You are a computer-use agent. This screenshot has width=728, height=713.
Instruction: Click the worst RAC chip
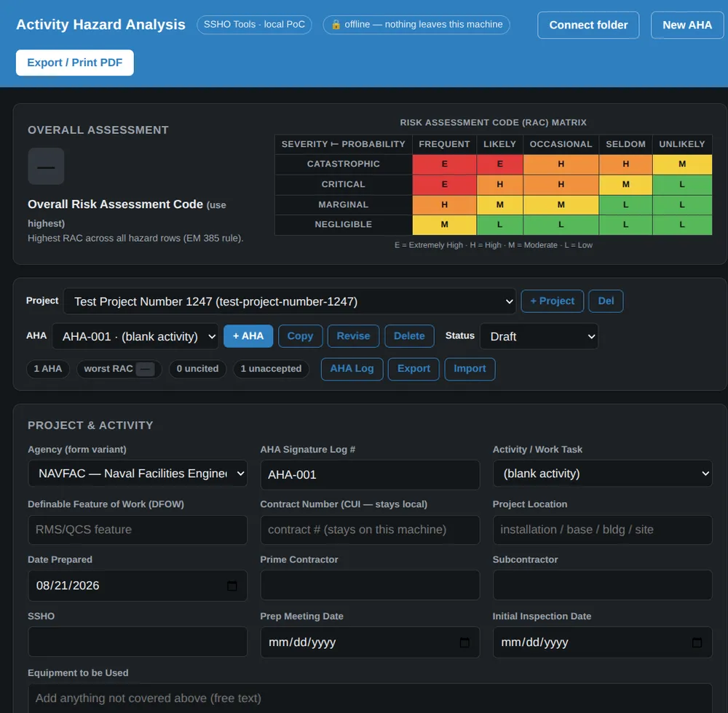click(119, 370)
